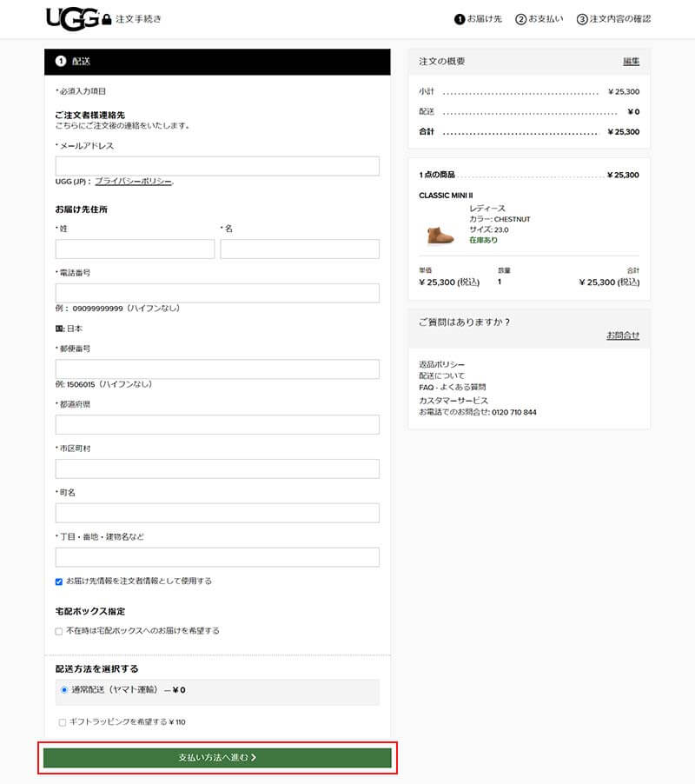Check 不在時は宅配ボックスへのお届けを希望する checkbox
695x784 pixels.
(x=59, y=632)
